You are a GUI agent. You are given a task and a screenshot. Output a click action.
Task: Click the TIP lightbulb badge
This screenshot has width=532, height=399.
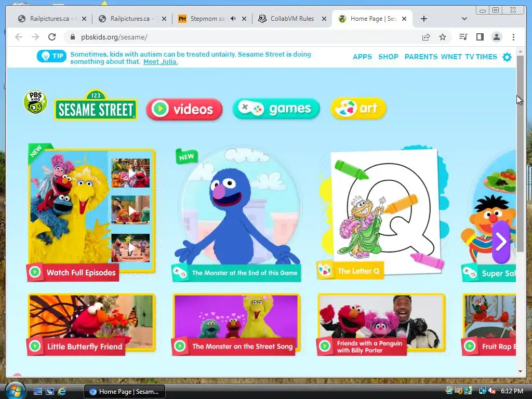coord(51,56)
